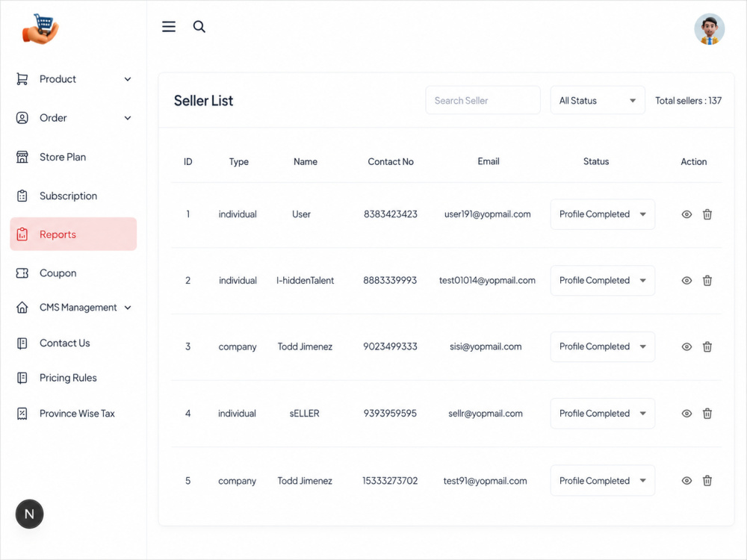Click the Seller List heading
The image size is (747, 560).
[203, 101]
